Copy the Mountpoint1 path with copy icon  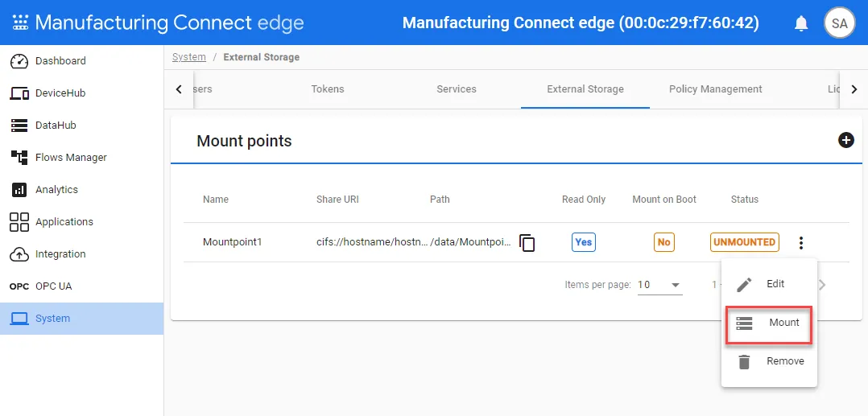click(527, 242)
